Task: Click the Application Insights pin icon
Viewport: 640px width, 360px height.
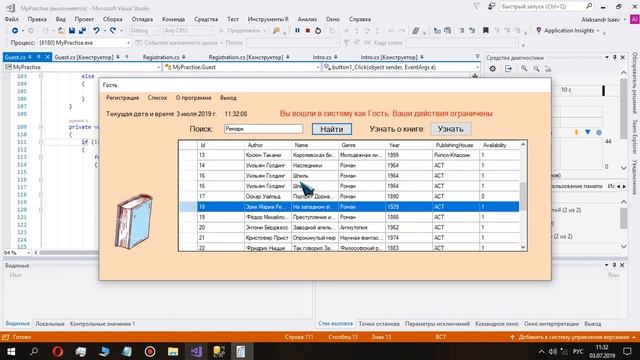Action: (539, 31)
